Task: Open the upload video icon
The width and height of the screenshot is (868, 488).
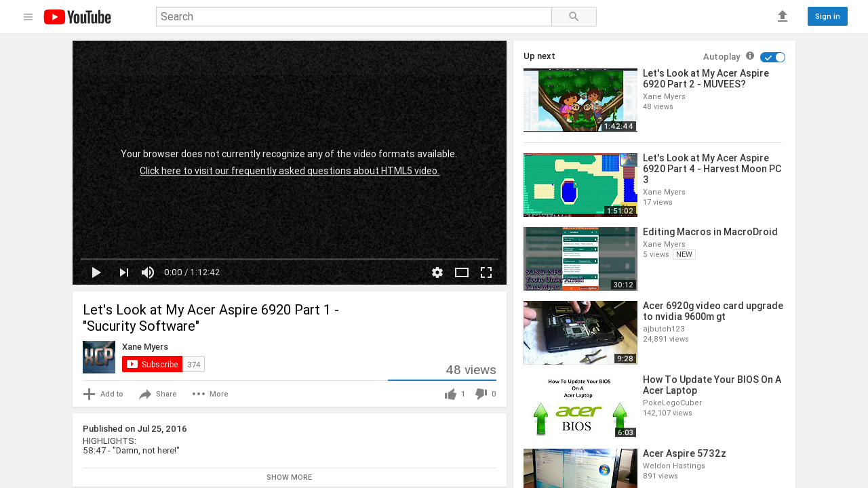Action: (x=783, y=16)
